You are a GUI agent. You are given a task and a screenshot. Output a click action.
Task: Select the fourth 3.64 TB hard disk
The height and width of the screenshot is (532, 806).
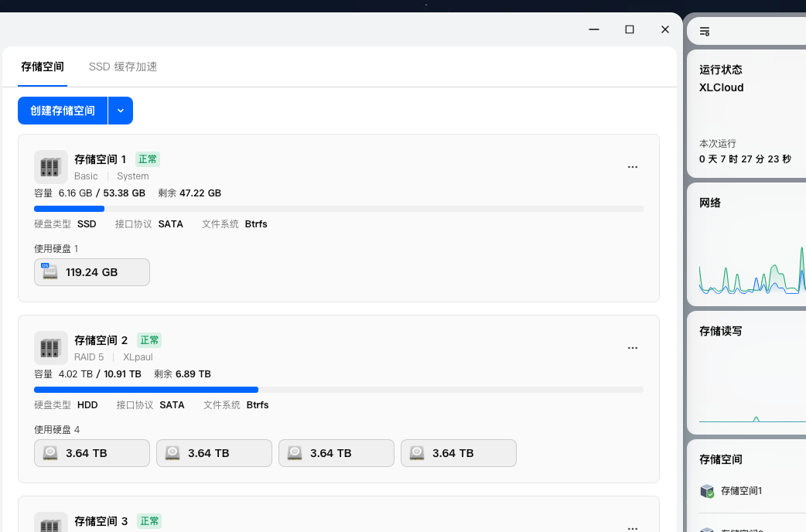pyautogui.click(x=459, y=453)
